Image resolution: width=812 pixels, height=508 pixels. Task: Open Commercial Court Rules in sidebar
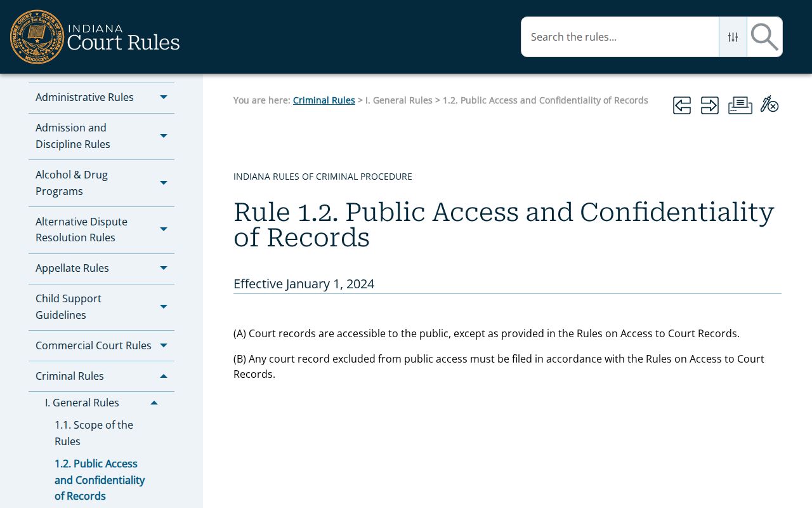(93, 345)
